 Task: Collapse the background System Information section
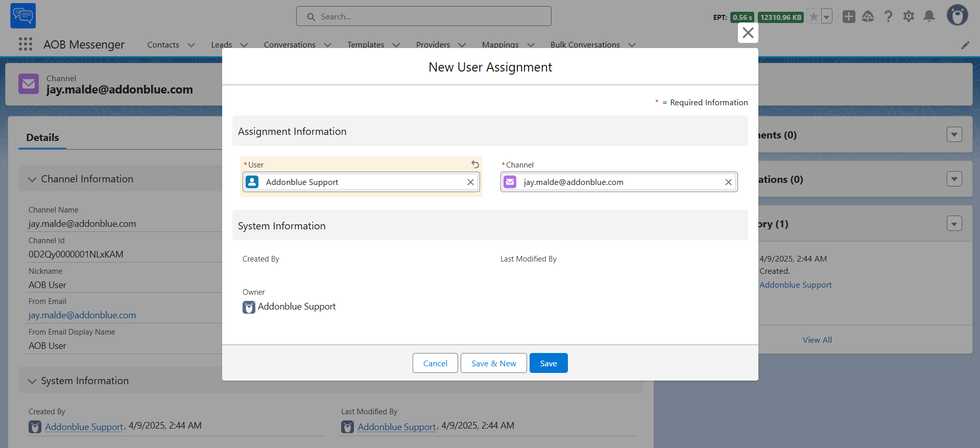(x=32, y=381)
